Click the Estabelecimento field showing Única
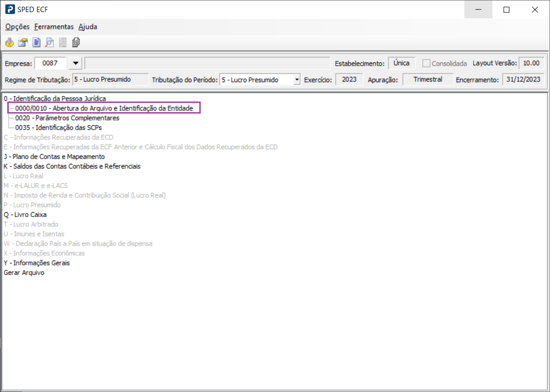550x392 pixels. [401, 63]
